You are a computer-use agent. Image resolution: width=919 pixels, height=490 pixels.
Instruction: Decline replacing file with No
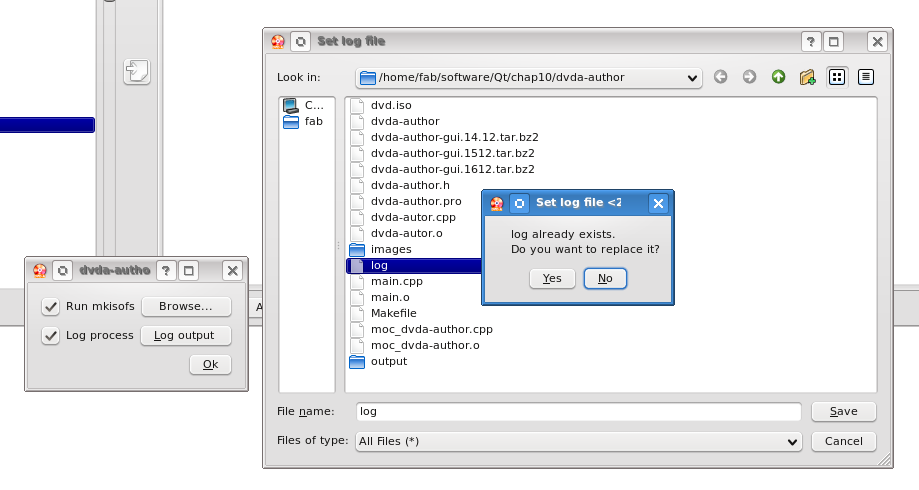[605, 278]
